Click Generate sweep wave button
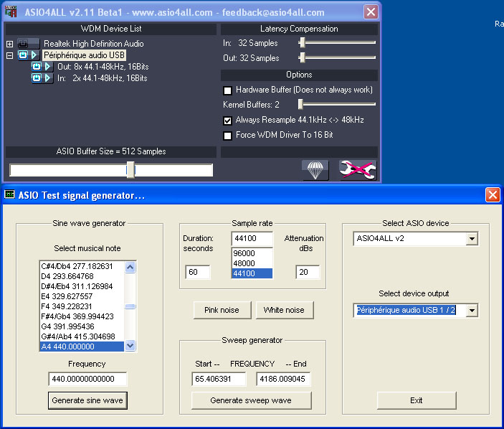This screenshot has width=504, height=429. tap(251, 400)
